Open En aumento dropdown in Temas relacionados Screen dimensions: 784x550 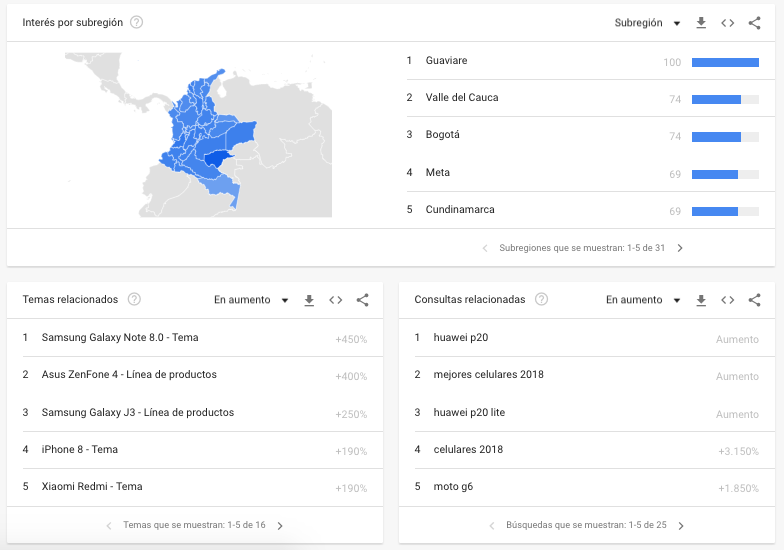[x=251, y=300]
